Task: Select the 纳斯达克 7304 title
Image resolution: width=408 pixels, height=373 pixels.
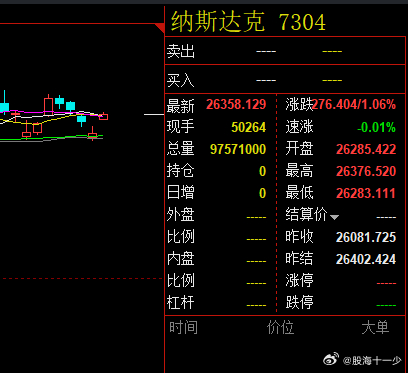Action: [248, 22]
